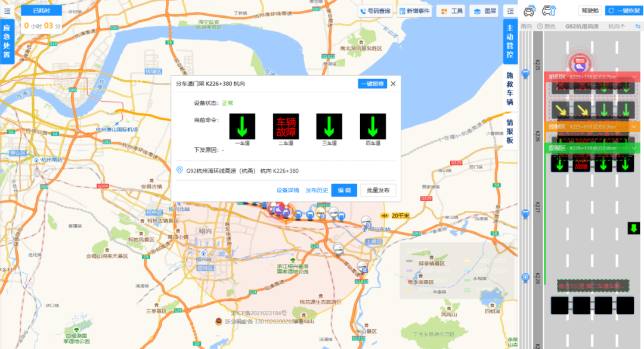Viewport: 644px width, 349px height.
Task: Open the 工具 tools menu
Action: click(451, 11)
